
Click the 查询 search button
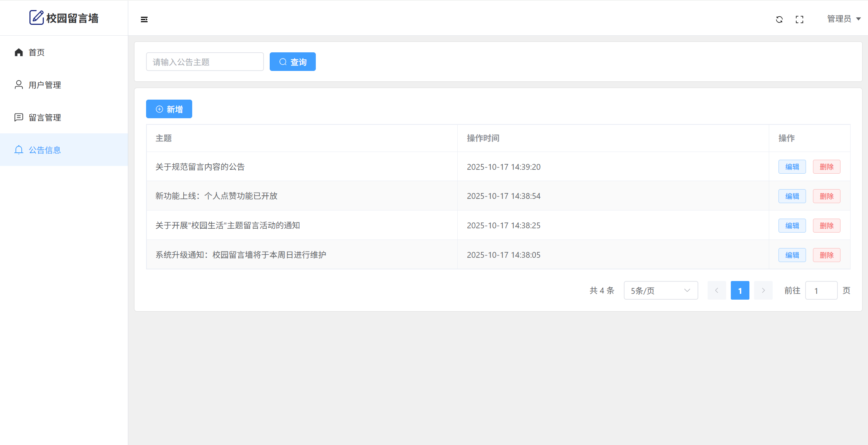pos(293,62)
